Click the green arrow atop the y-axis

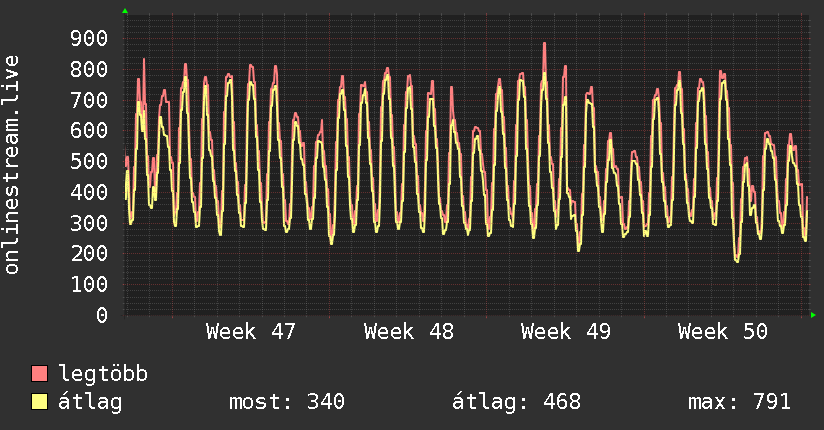tap(125, 11)
